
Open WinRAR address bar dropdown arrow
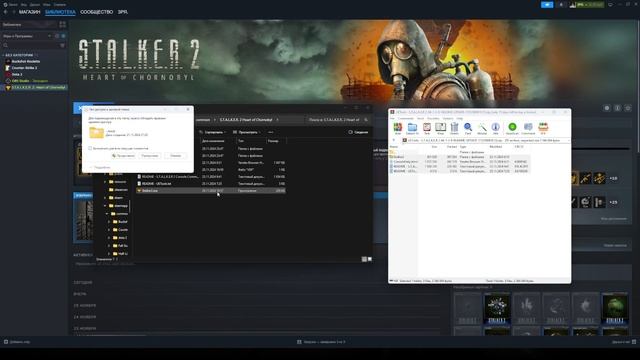[x=568, y=140]
